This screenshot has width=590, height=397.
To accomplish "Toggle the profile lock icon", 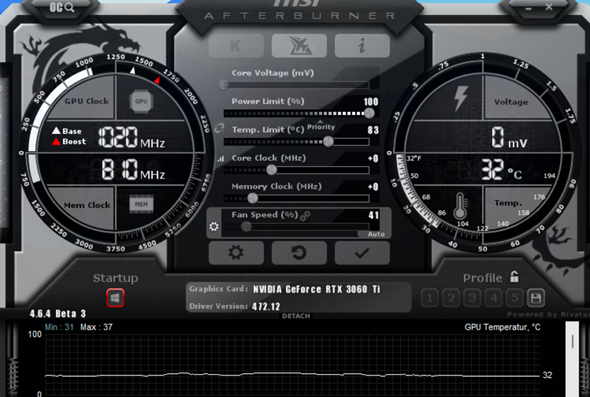I will click(514, 277).
